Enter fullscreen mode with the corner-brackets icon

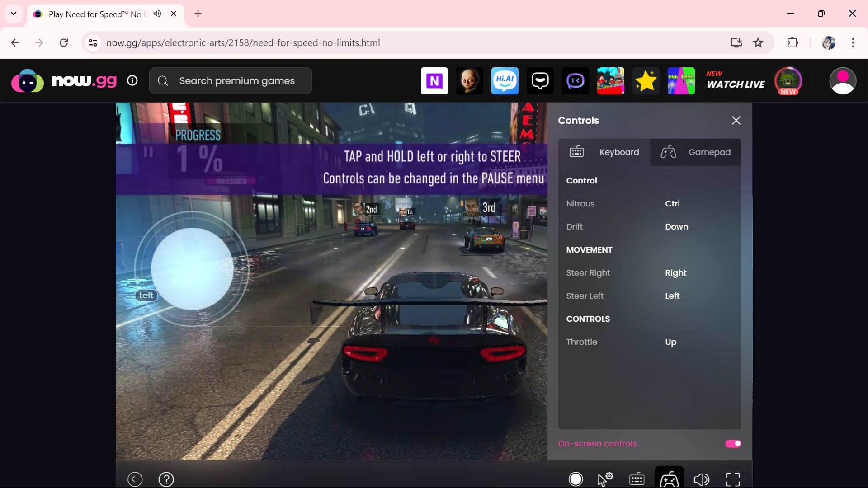coord(733,479)
